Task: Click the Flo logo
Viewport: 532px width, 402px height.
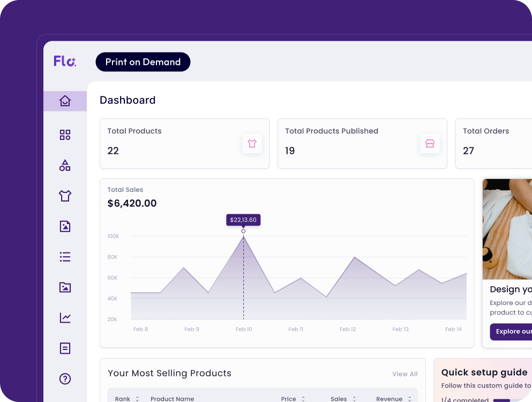Action: click(65, 62)
